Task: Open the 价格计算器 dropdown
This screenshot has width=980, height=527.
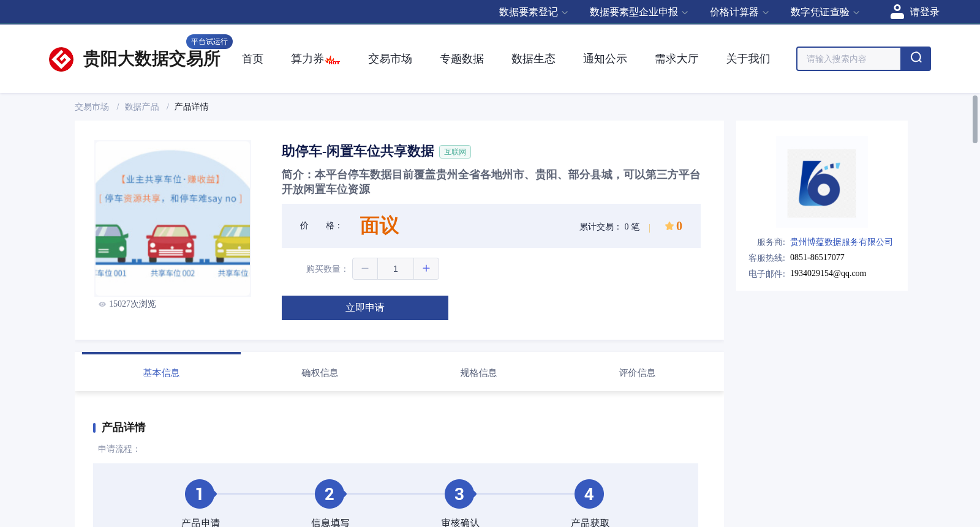Action: [x=739, y=12]
